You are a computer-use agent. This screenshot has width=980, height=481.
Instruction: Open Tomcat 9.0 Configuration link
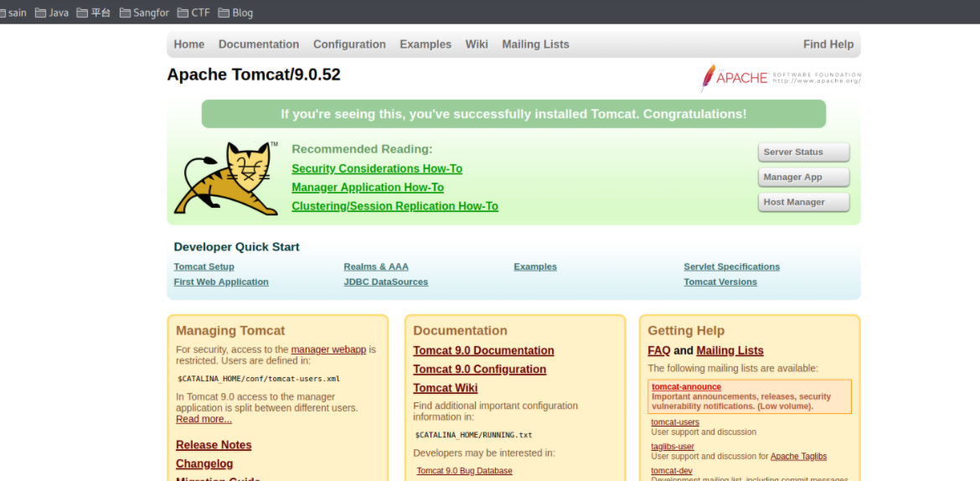click(479, 370)
